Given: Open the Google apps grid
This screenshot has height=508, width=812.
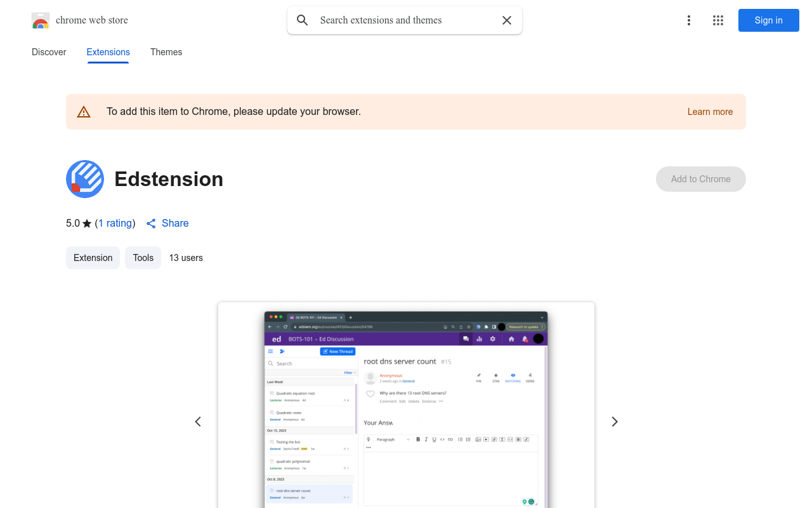Looking at the screenshot, I should (x=718, y=20).
